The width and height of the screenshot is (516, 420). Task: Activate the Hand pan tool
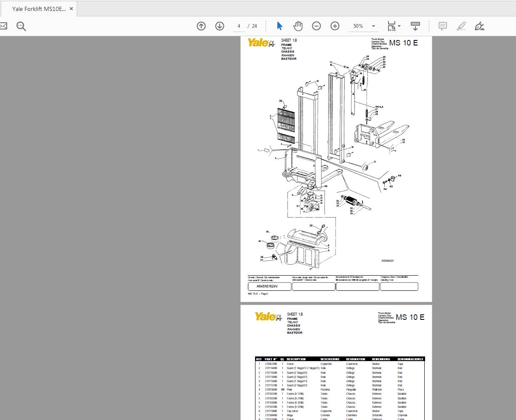tap(298, 26)
